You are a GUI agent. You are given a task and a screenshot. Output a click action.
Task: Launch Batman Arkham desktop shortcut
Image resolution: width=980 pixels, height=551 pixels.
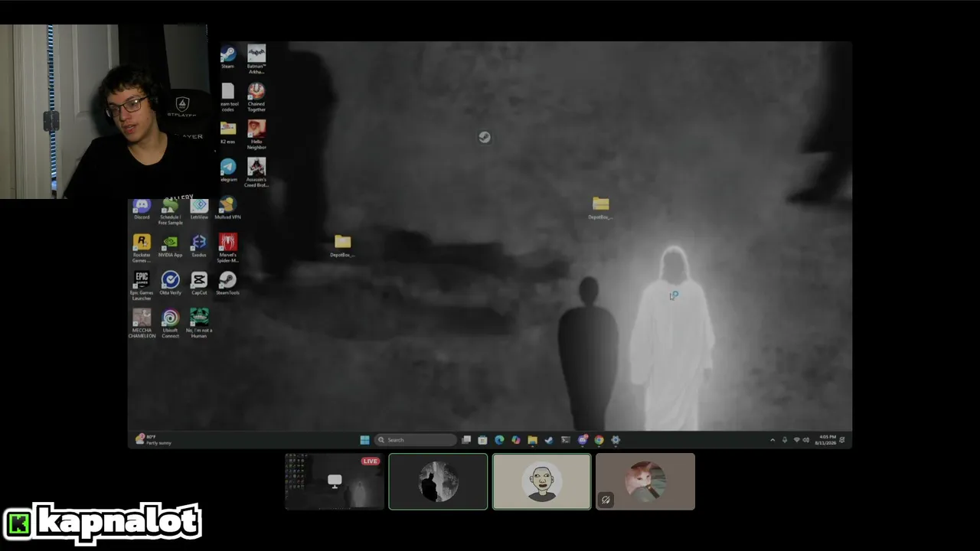(x=256, y=59)
